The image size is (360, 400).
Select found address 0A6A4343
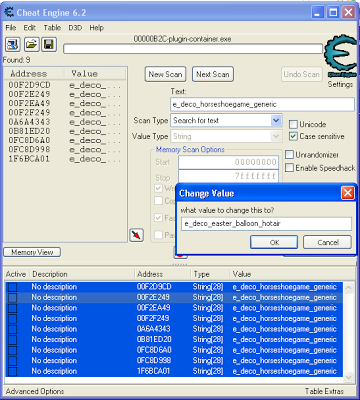pos(29,122)
